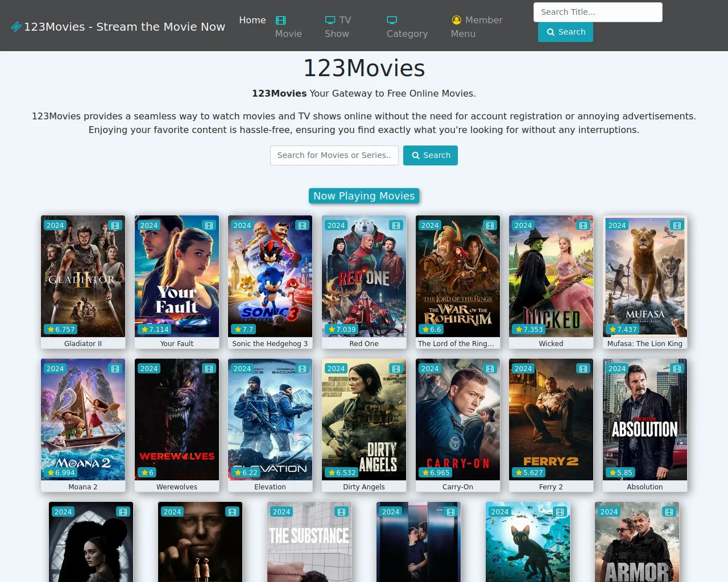Viewport: 728px width, 582px height.
Task: Select the Moana 2 poster image
Action: [x=83, y=419]
